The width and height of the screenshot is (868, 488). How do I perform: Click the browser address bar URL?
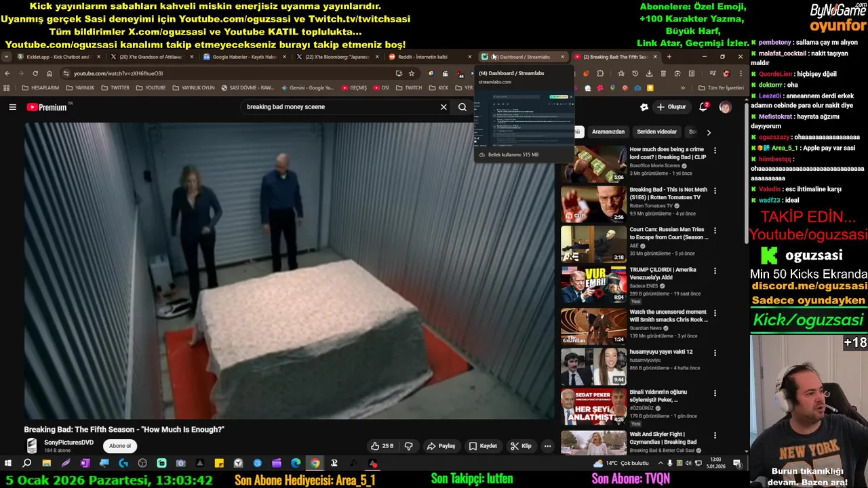click(118, 73)
